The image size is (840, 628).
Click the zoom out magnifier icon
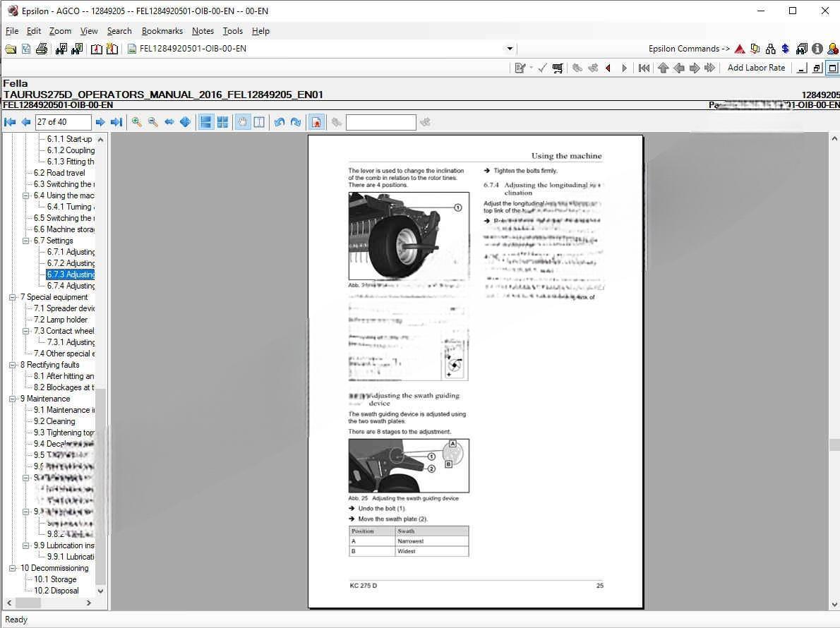(x=152, y=122)
